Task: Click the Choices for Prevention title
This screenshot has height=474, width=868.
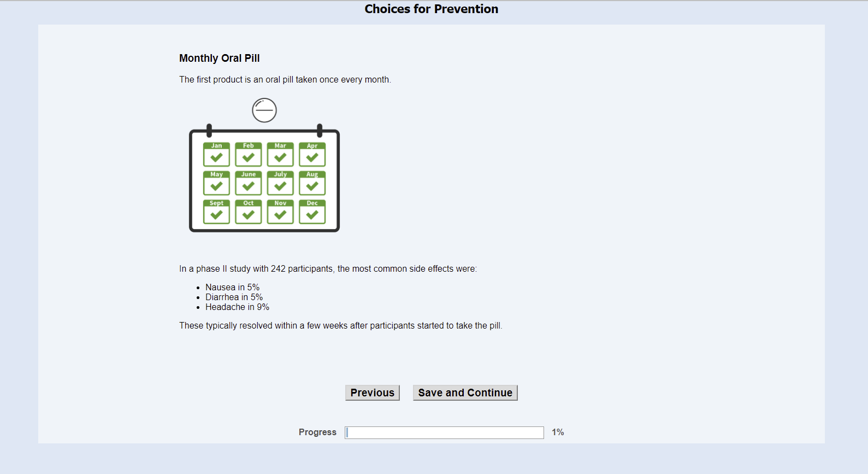Action: tap(431, 9)
